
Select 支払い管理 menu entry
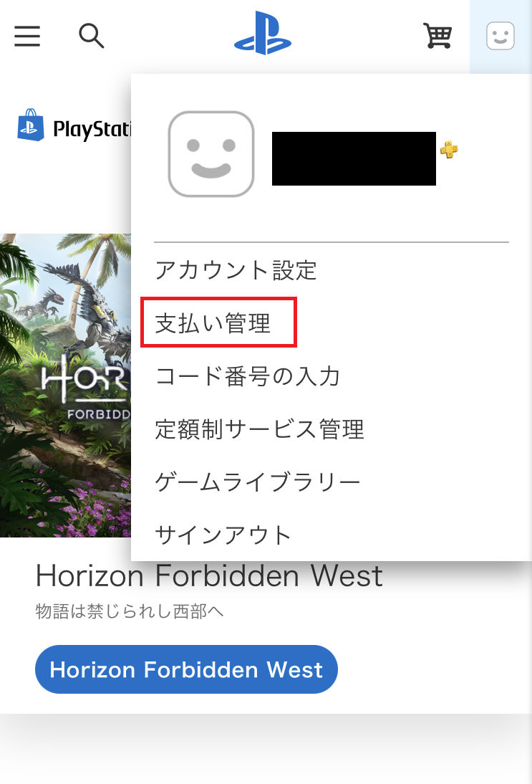click(213, 323)
